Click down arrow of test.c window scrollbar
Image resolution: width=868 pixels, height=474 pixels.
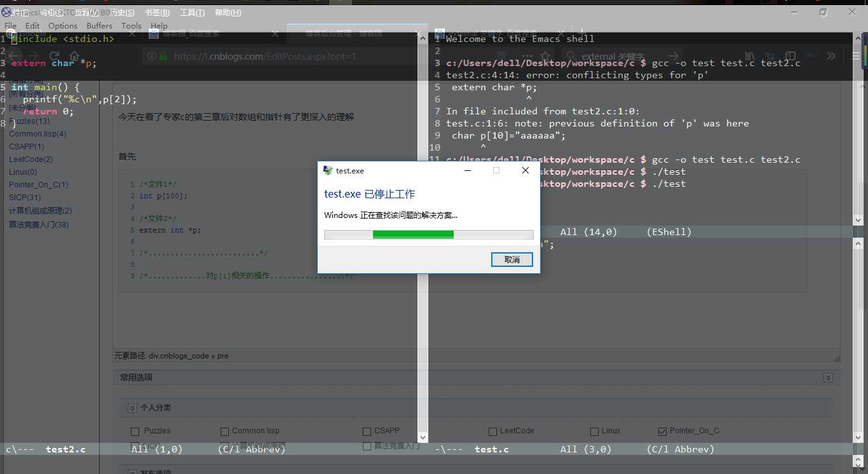858,438
